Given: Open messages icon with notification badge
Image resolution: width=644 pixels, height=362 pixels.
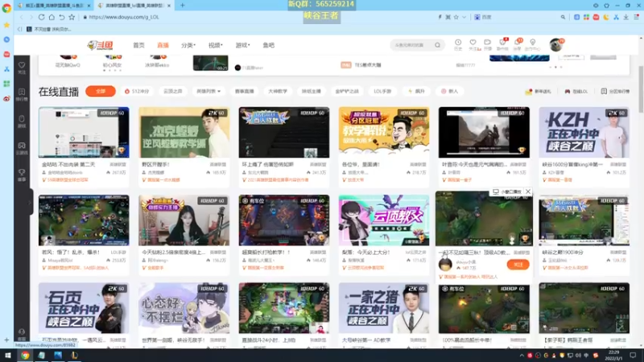Looking at the screenshot, I should pyautogui.click(x=518, y=44).
